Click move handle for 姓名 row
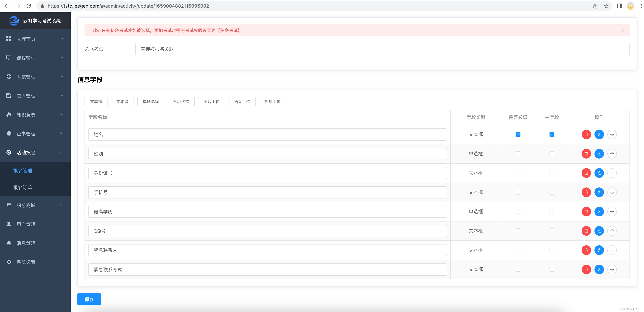644x312 pixels. 612,134
